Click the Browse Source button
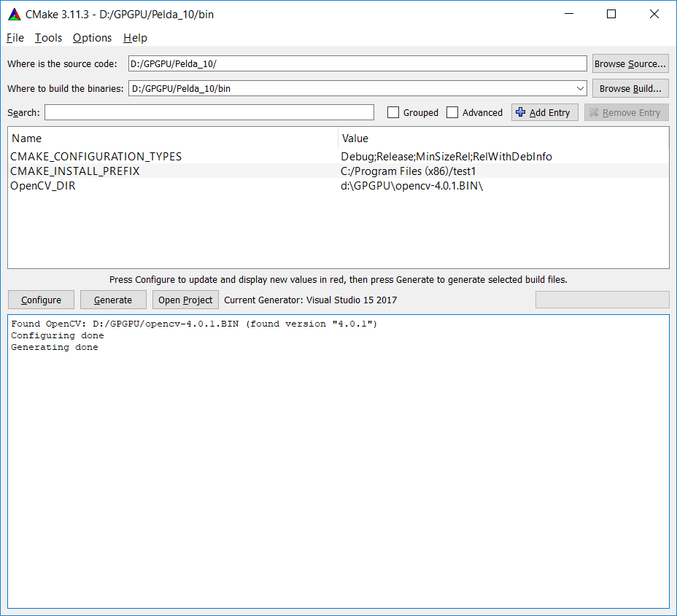 [630, 64]
